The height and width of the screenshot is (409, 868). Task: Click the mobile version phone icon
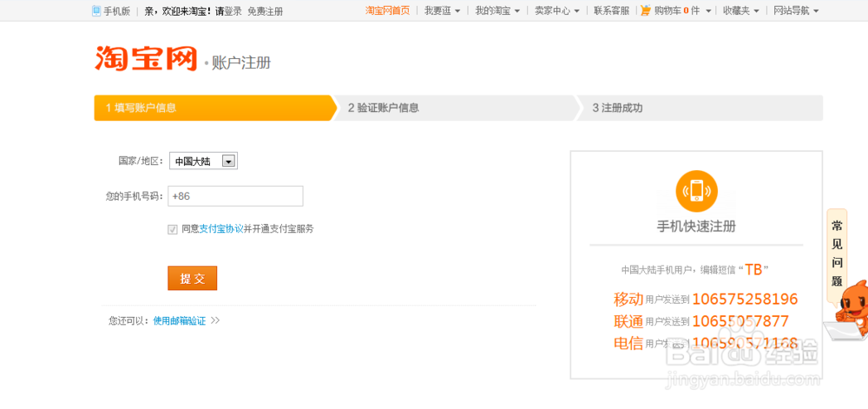point(96,11)
